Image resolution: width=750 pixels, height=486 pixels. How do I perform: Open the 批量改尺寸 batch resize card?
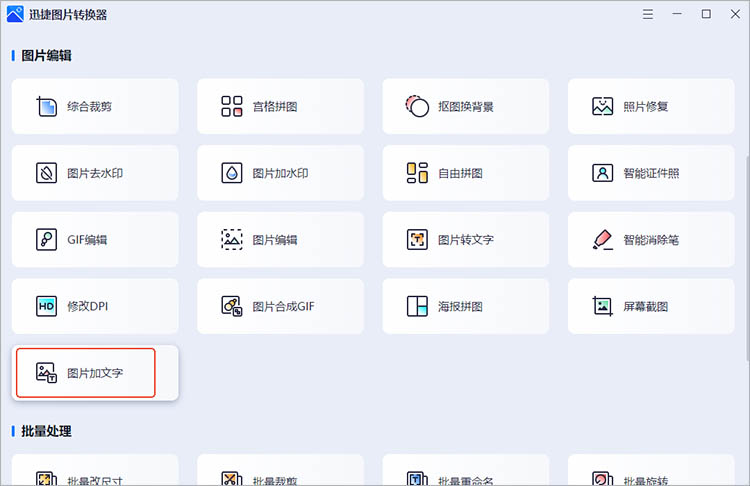pyautogui.click(x=95, y=470)
